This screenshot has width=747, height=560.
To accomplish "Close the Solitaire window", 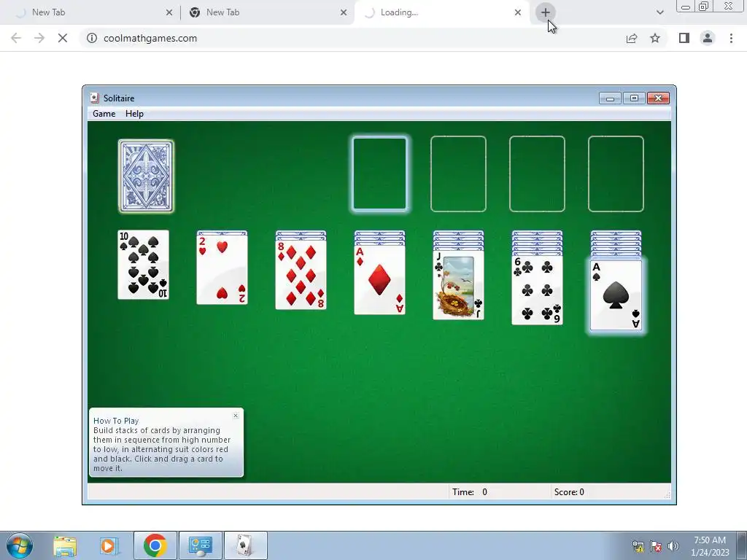I will pyautogui.click(x=659, y=98).
